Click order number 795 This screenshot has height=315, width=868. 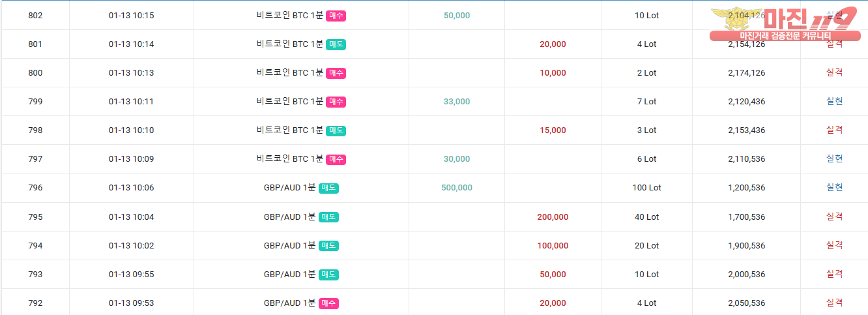pyautogui.click(x=35, y=217)
